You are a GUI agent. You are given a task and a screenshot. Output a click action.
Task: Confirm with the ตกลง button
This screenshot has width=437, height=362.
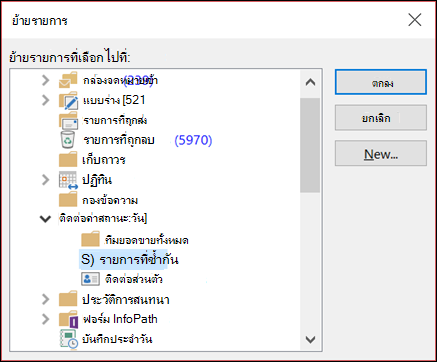(381, 82)
